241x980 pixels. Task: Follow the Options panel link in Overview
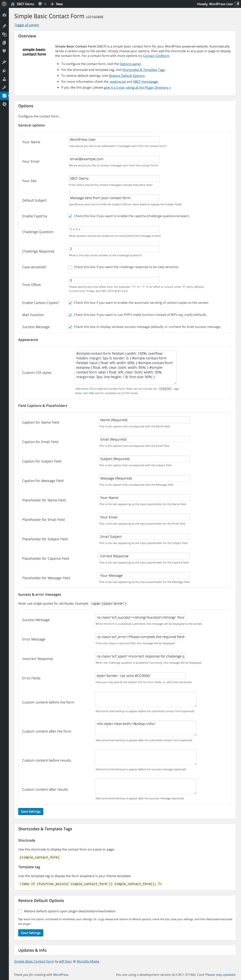[x=130, y=64]
